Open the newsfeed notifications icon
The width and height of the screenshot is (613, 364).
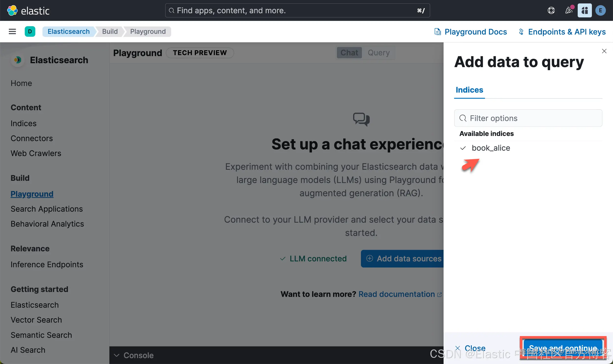pyautogui.click(x=569, y=11)
